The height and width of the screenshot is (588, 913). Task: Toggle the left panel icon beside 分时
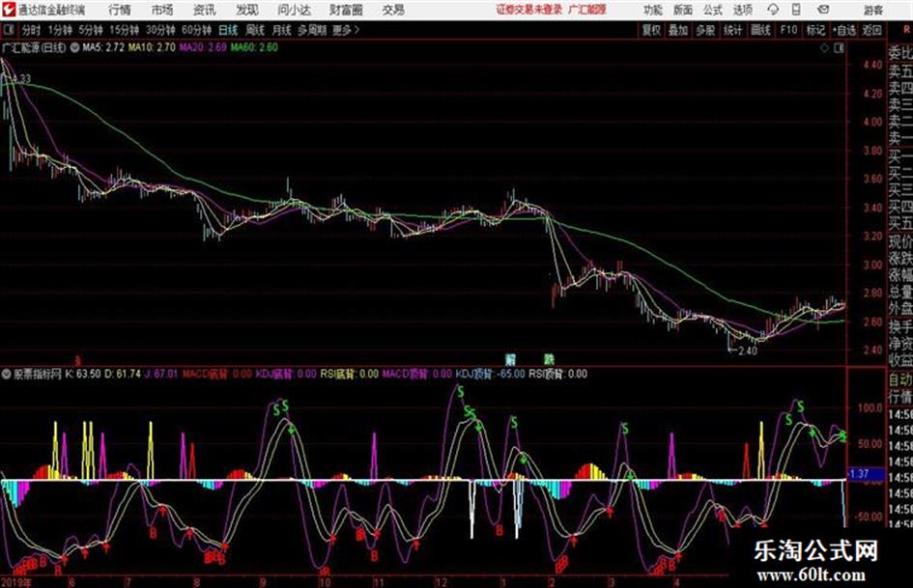pos(9,30)
